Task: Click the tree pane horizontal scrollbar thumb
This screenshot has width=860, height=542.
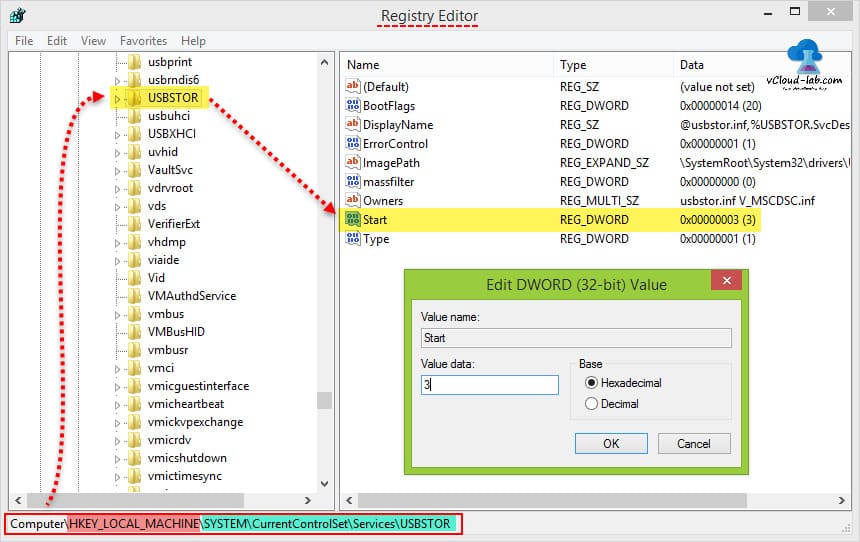Action: click(x=135, y=500)
